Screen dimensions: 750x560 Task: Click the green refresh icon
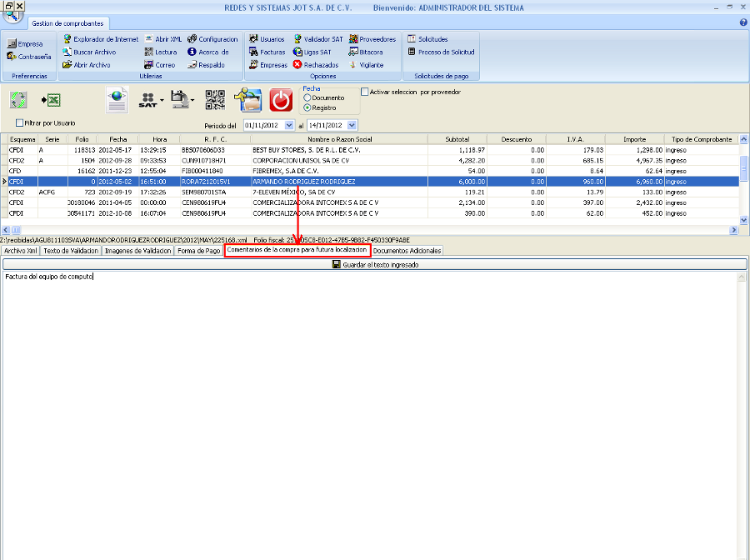tap(18, 100)
